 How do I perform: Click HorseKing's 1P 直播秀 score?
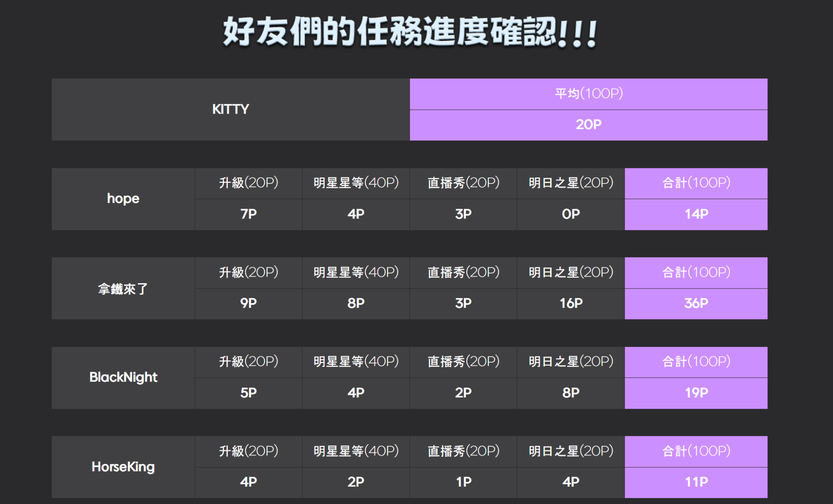(x=463, y=482)
